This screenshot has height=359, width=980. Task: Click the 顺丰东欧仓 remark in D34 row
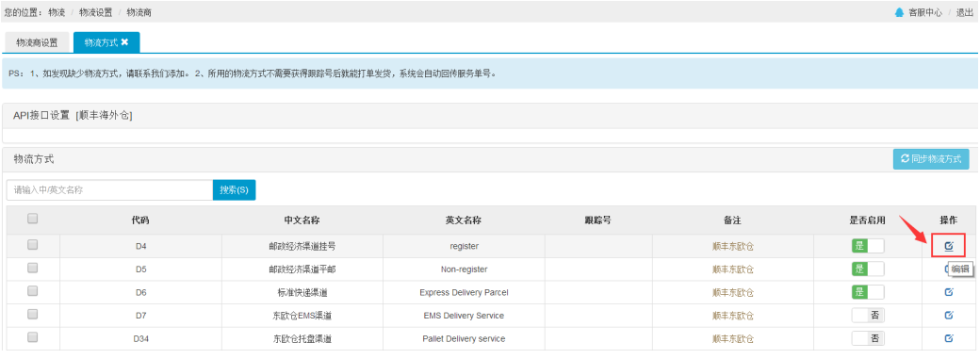pyautogui.click(x=732, y=338)
